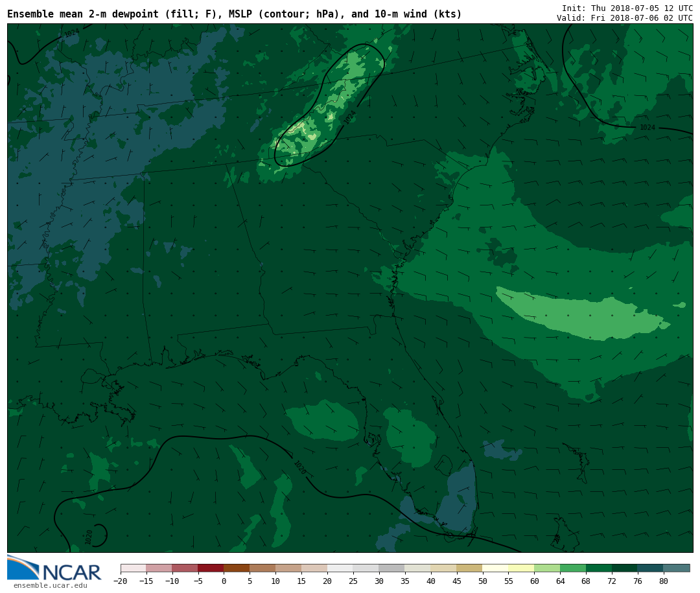The width and height of the screenshot is (700, 593).
Task: Click the dark red swatch between -5 and 0
Action: tap(211, 568)
